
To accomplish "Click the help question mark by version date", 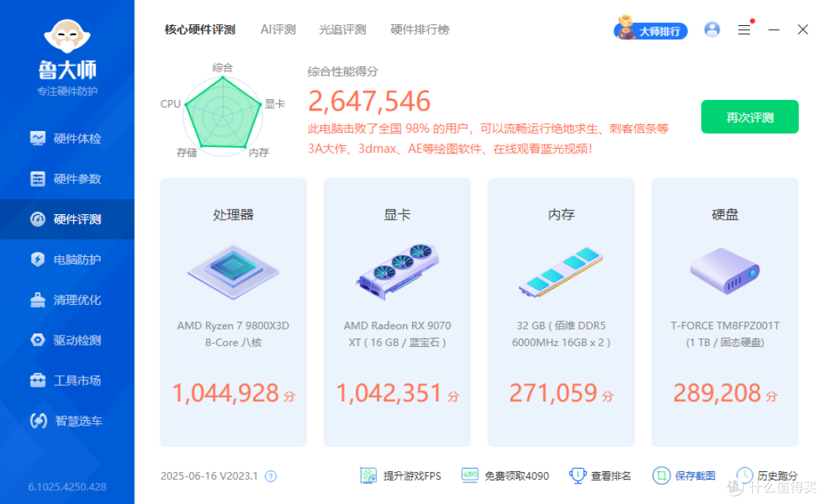I will 271,477.
